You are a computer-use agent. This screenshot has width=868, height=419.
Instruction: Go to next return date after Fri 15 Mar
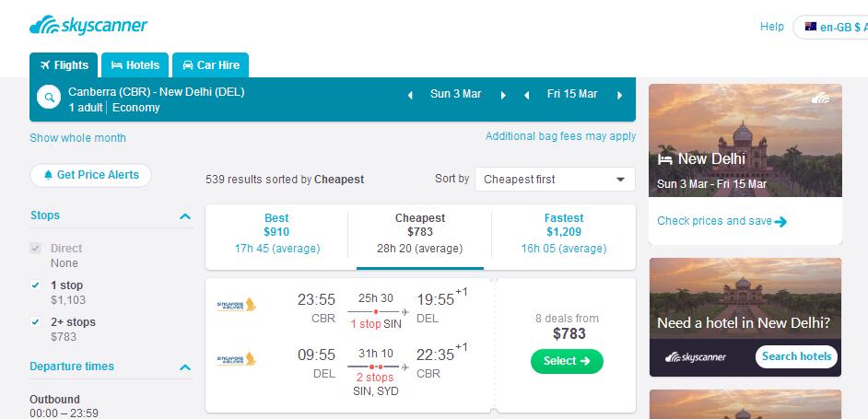coord(619,95)
